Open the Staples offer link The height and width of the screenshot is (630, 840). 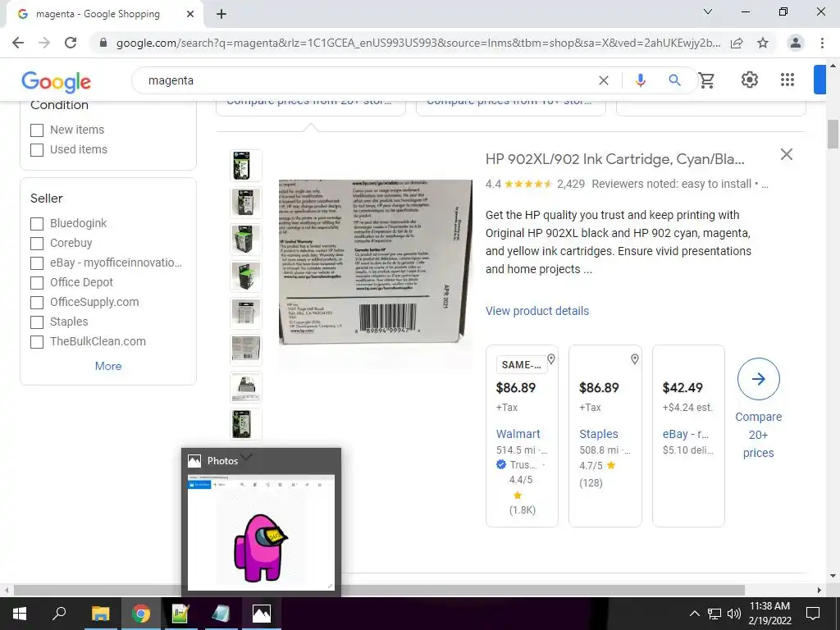(598, 434)
